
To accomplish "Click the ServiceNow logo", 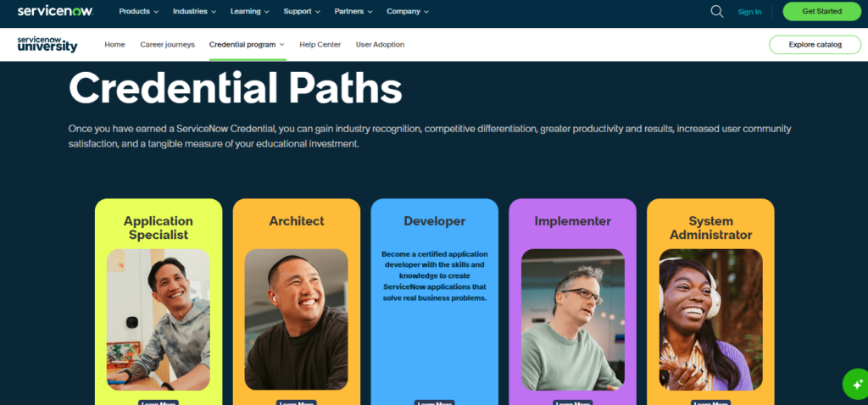I will point(55,11).
